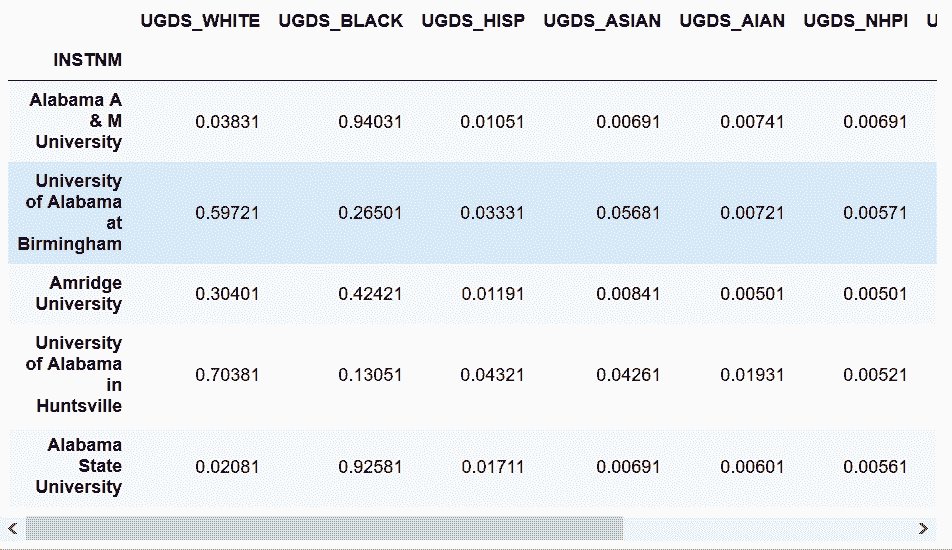Select University of Alabama at Birmingham row label

click(x=70, y=212)
